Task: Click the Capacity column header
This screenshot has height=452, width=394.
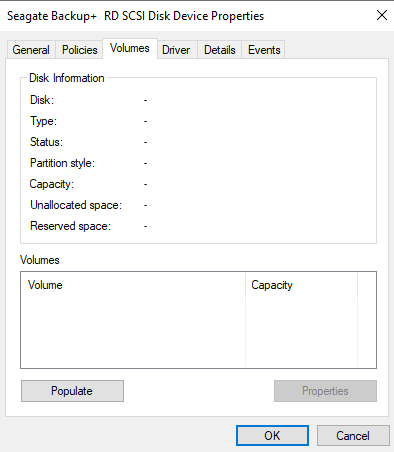Action: (x=301, y=285)
